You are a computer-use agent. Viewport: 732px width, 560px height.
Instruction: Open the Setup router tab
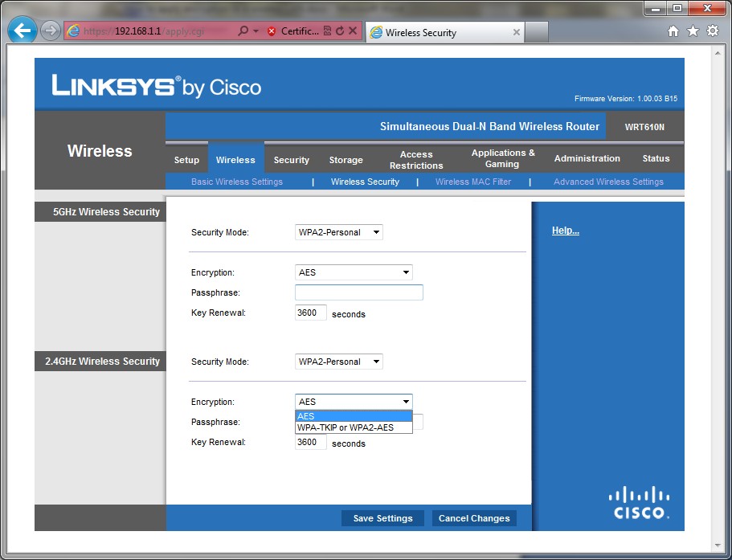click(x=186, y=160)
